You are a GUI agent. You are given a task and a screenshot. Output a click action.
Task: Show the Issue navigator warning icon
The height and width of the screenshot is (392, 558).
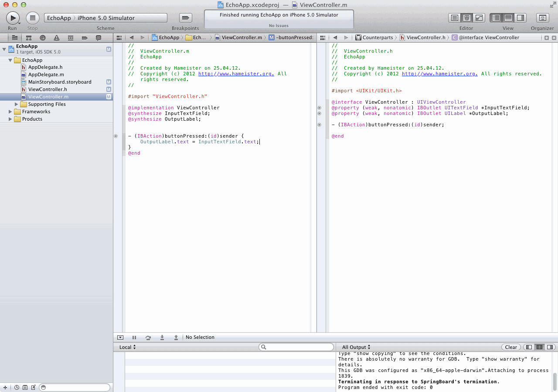57,38
